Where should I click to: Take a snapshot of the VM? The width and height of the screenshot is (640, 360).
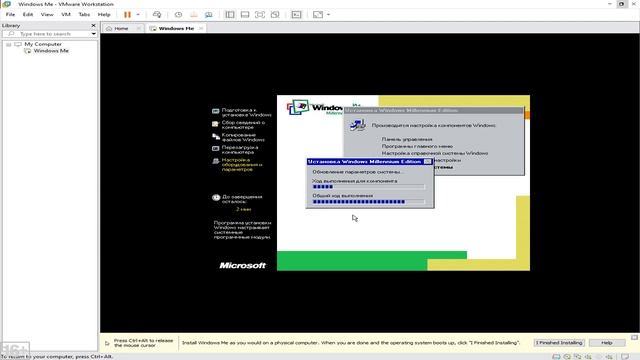tap(178, 15)
